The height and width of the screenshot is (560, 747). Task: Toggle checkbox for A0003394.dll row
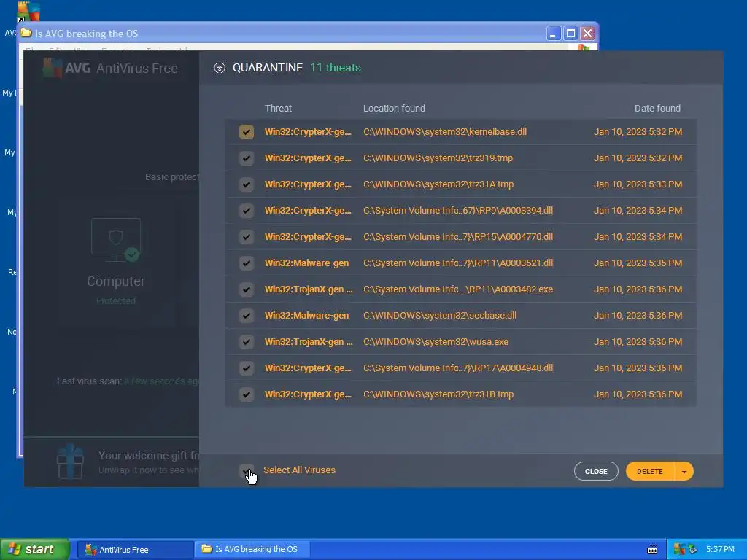(247, 211)
